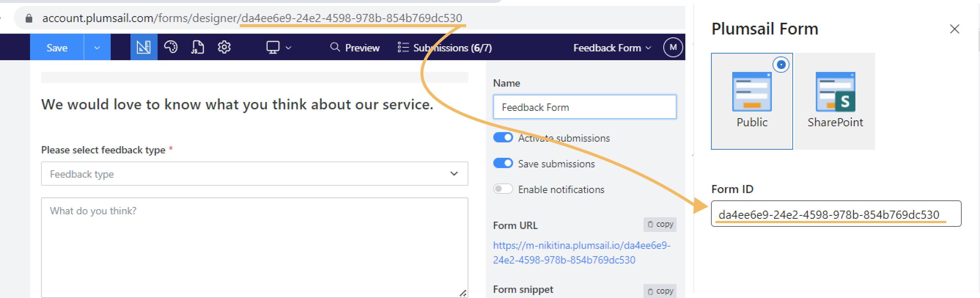
Task: Toggle Save submissions switch
Action: (503, 163)
